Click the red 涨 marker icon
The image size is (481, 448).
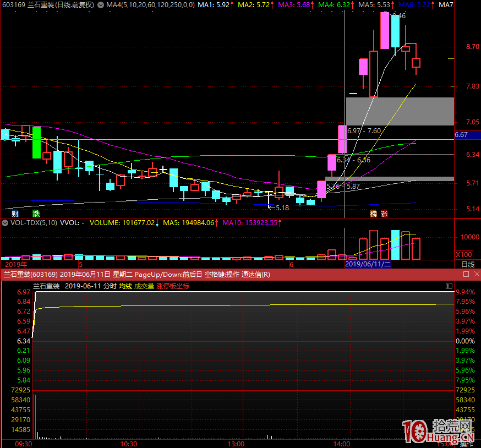click(x=384, y=214)
